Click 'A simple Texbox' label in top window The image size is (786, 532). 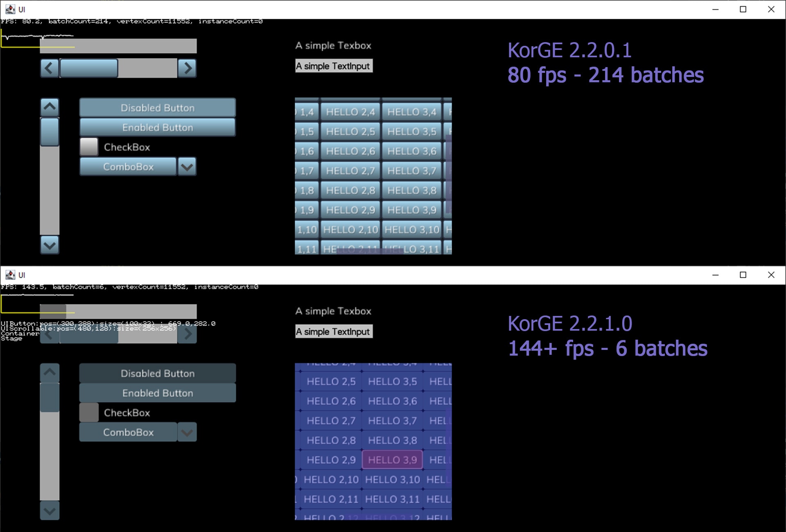[x=333, y=45]
